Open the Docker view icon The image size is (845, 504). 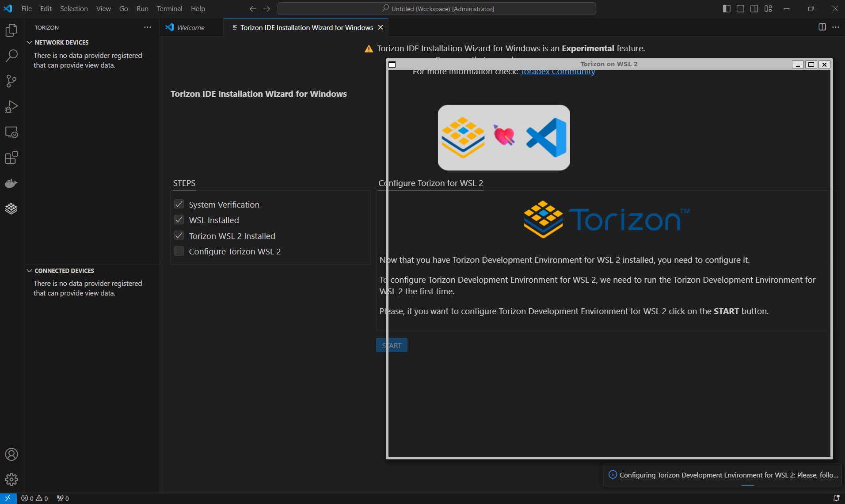pyautogui.click(x=11, y=183)
